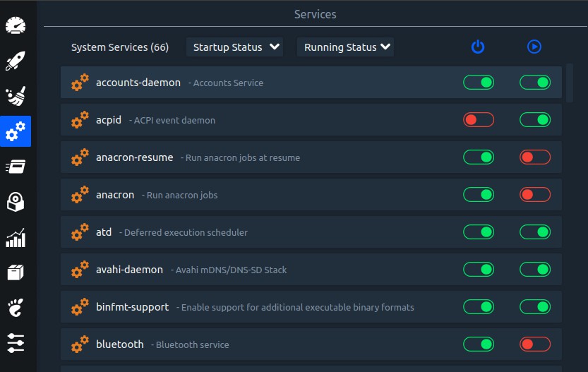
Task: Disable accounts-daemon startup toggle
Action: click(x=479, y=82)
